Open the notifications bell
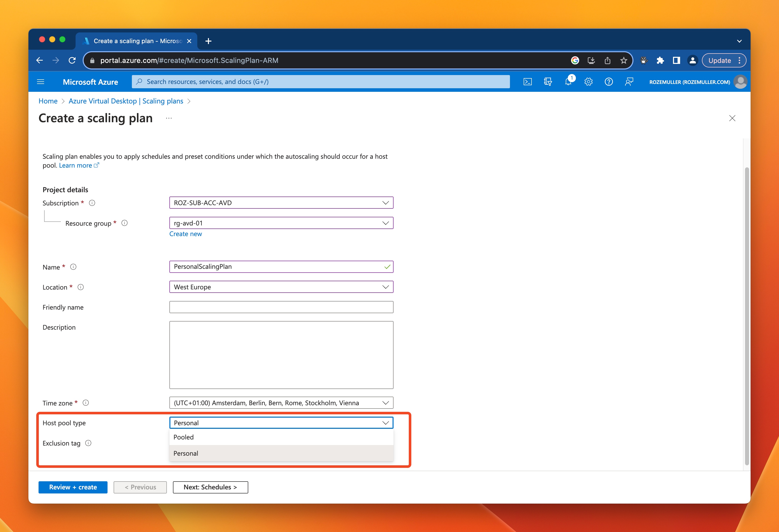Screen dimensions: 779x532 [x=568, y=82]
